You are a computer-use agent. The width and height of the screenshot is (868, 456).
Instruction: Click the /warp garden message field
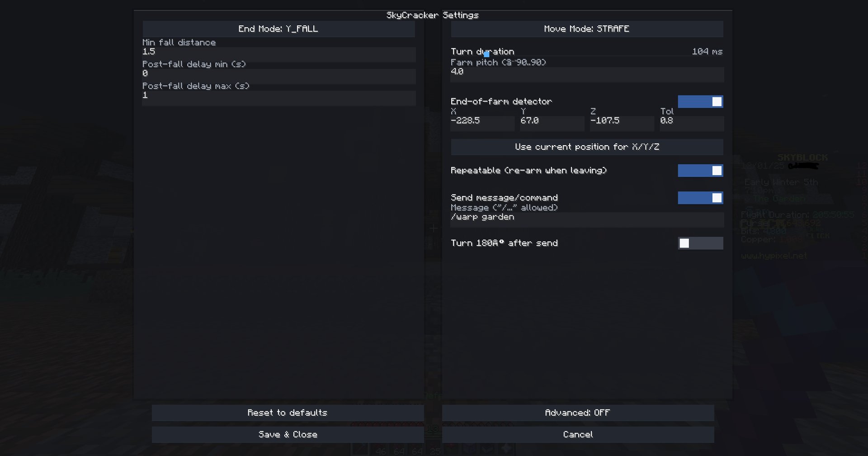(587, 219)
